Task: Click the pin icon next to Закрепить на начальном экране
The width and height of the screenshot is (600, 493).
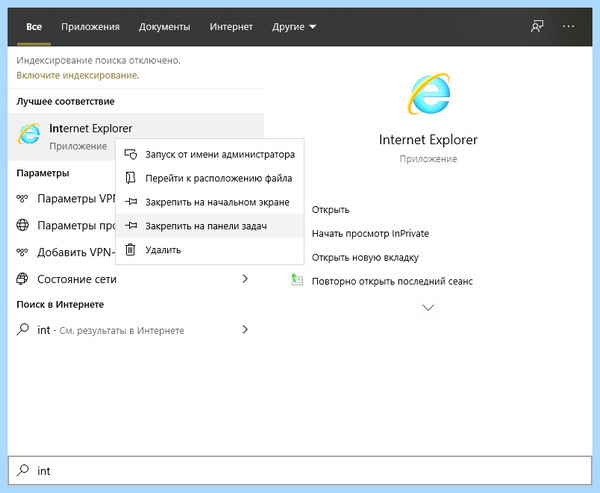Action: (x=131, y=202)
